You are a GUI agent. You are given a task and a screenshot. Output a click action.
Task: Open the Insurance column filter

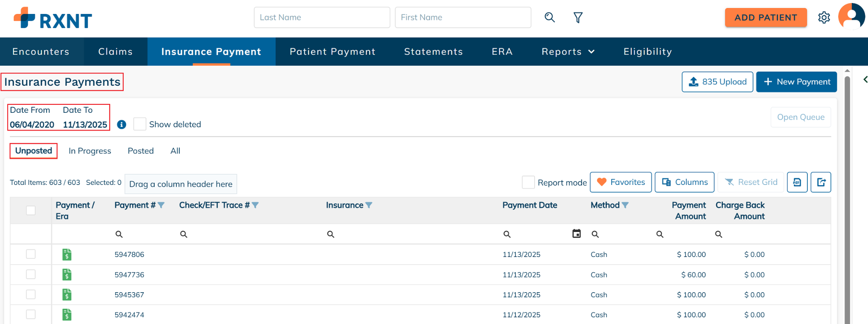[x=369, y=205]
